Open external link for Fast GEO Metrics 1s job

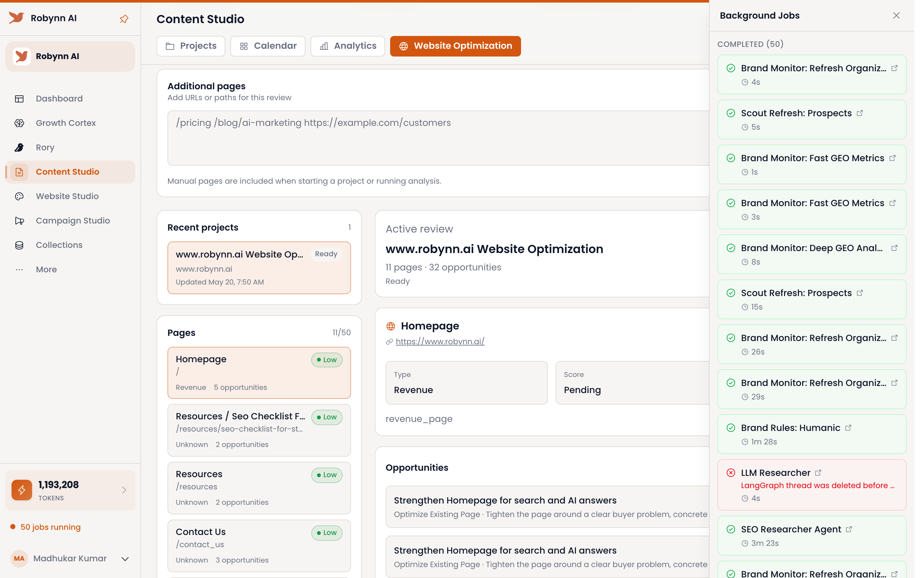[892, 158]
